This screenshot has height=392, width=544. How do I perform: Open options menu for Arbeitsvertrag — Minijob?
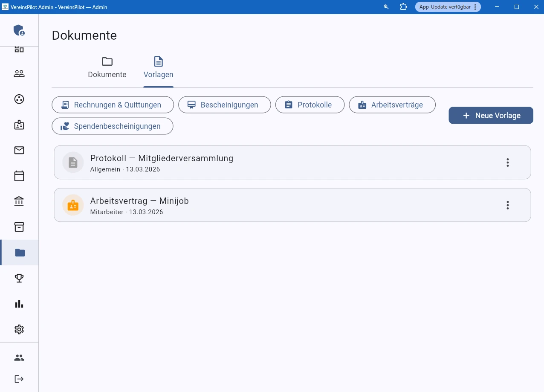tap(507, 205)
